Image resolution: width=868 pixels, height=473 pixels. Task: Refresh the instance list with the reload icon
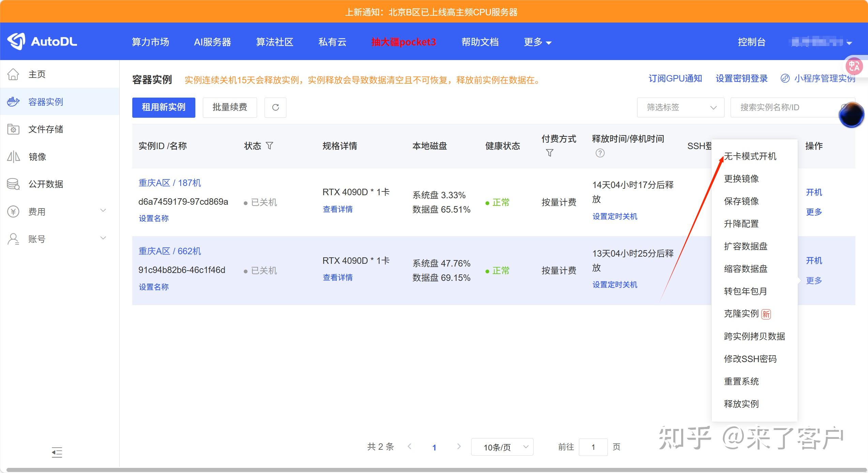[x=275, y=107]
